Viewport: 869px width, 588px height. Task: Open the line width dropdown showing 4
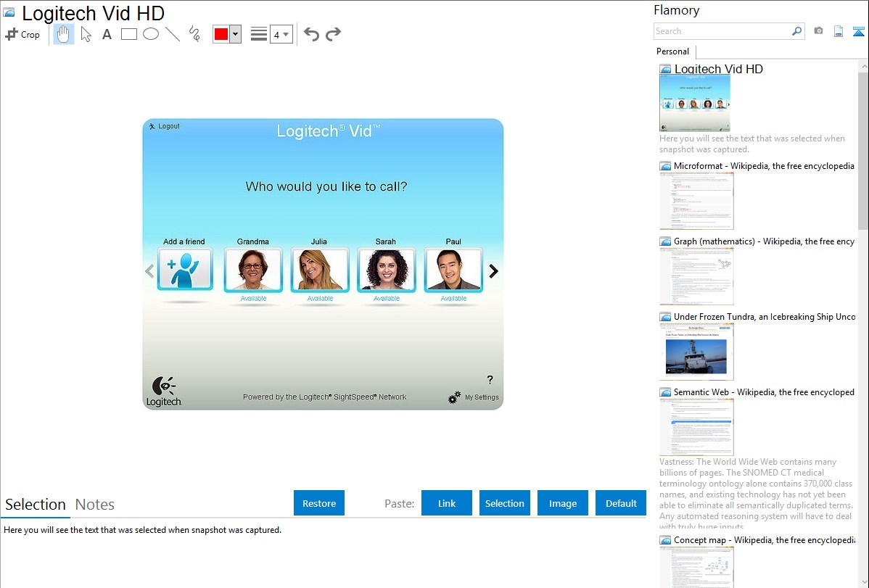tap(281, 34)
